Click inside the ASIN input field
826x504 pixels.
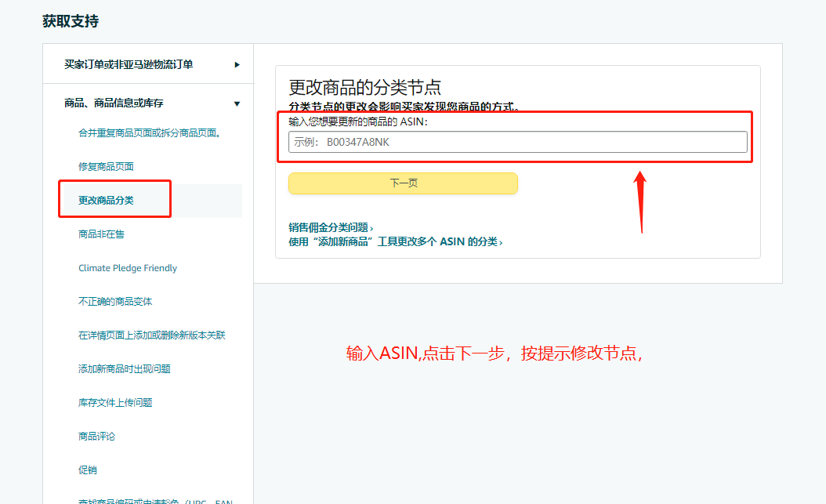click(516, 142)
